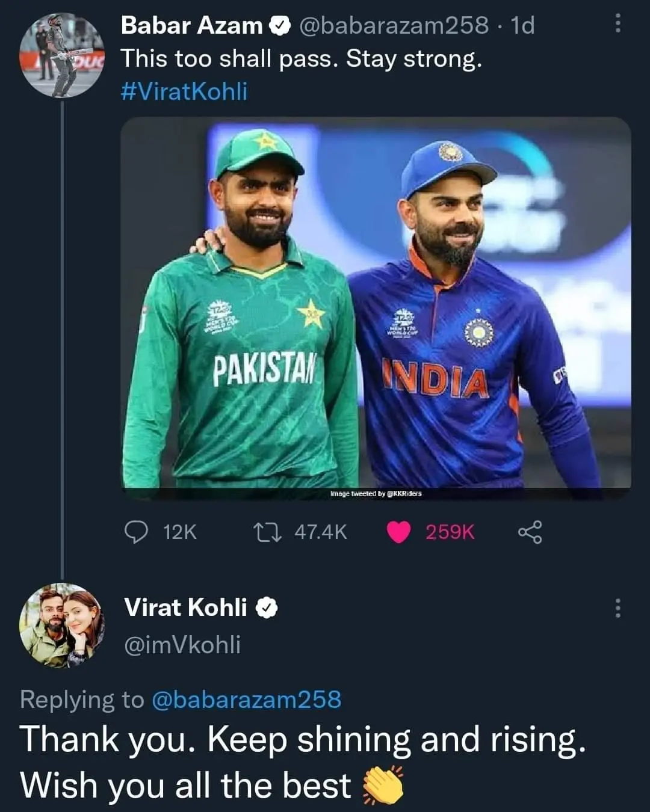Click the verified badge next to Babar Azam
Viewport: 650px width, 812px height.
279,25
